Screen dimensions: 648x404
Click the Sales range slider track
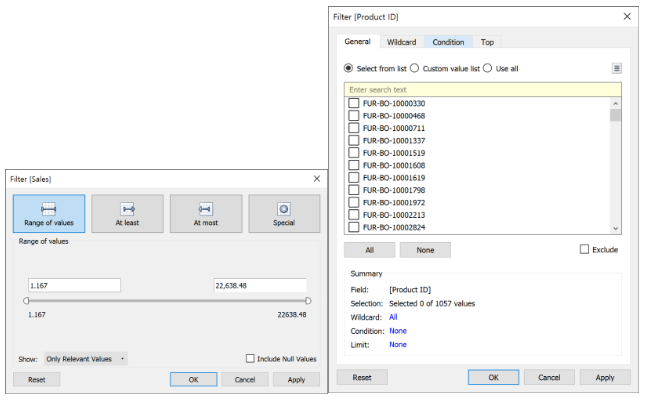point(167,301)
